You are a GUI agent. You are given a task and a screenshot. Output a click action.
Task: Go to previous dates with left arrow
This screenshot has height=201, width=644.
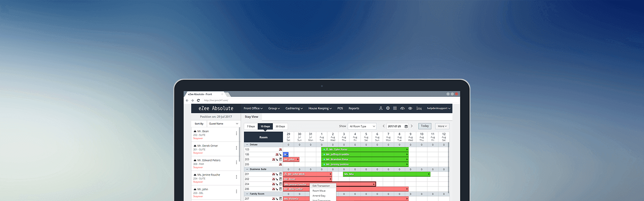coord(384,126)
